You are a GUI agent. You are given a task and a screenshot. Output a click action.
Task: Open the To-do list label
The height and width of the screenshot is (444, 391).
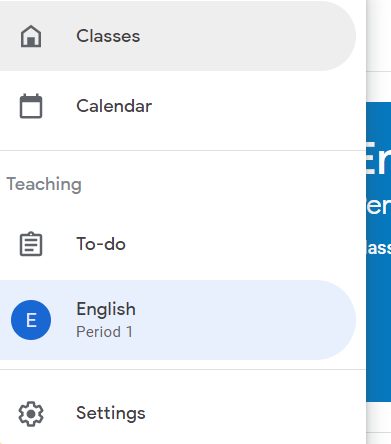point(101,244)
